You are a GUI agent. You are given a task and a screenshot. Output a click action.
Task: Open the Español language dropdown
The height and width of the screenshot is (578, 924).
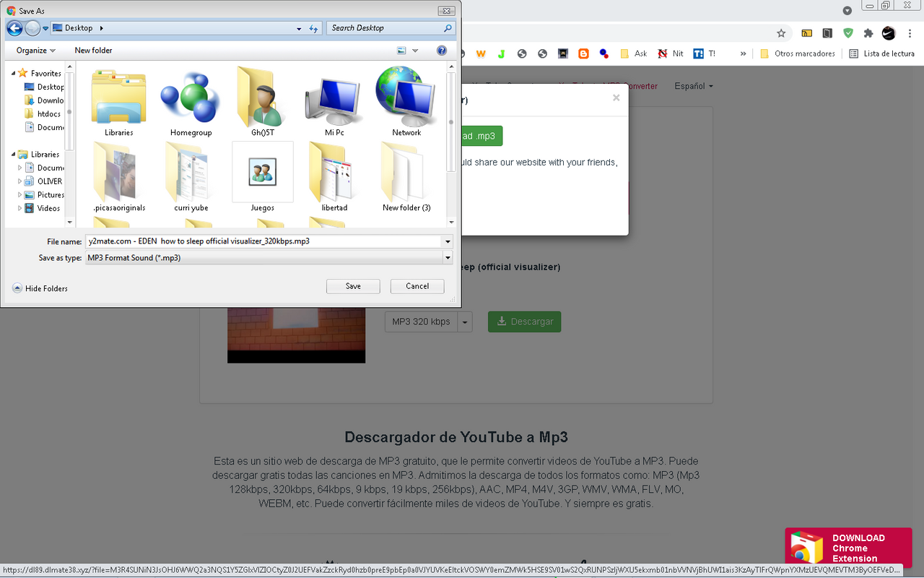[694, 86]
